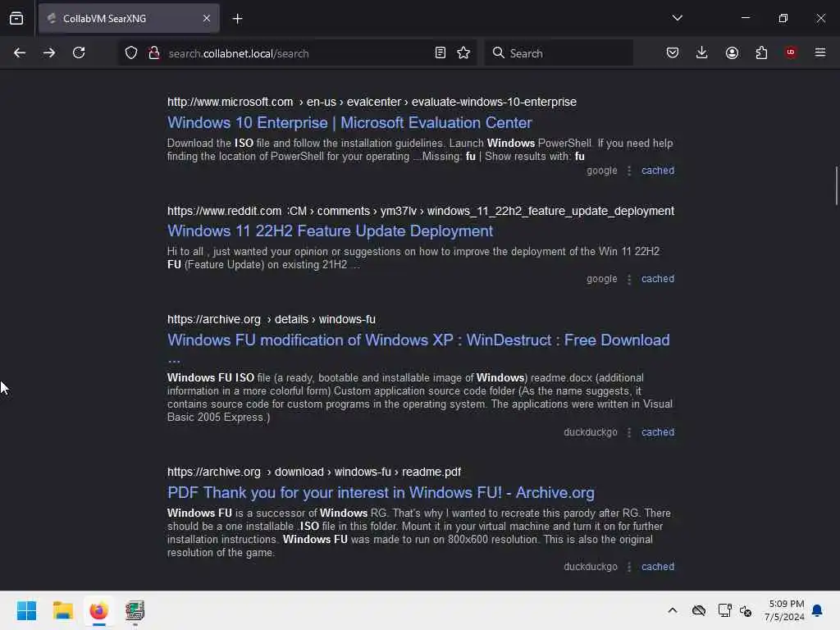Open options dots for Windows 11 22H2 result
This screenshot has height=630, width=840.
point(629,279)
